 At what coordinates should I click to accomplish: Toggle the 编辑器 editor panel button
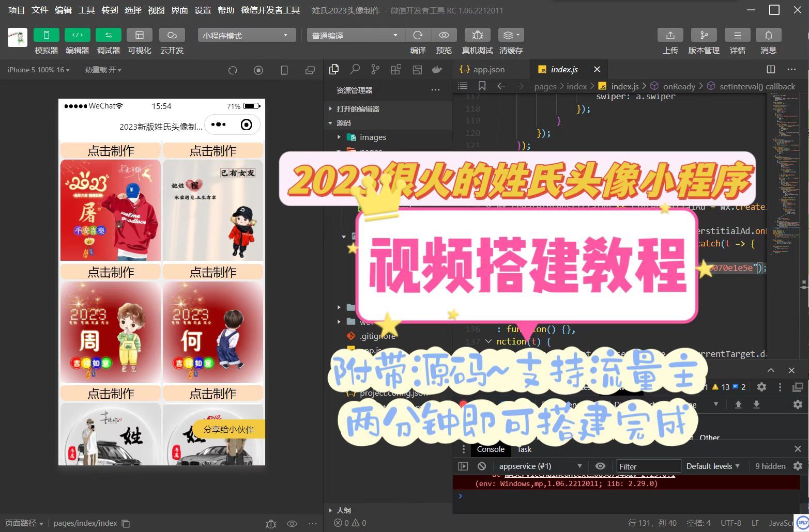[77, 35]
